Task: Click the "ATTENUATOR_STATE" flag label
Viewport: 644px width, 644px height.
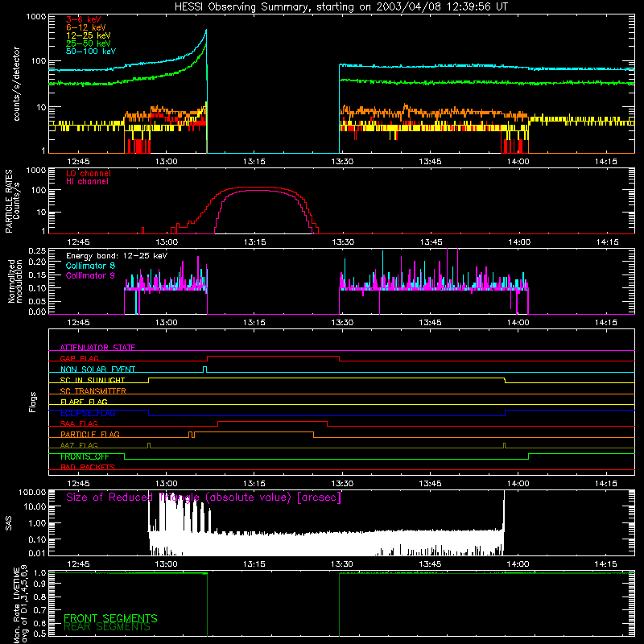Action: pyautogui.click(x=97, y=348)
